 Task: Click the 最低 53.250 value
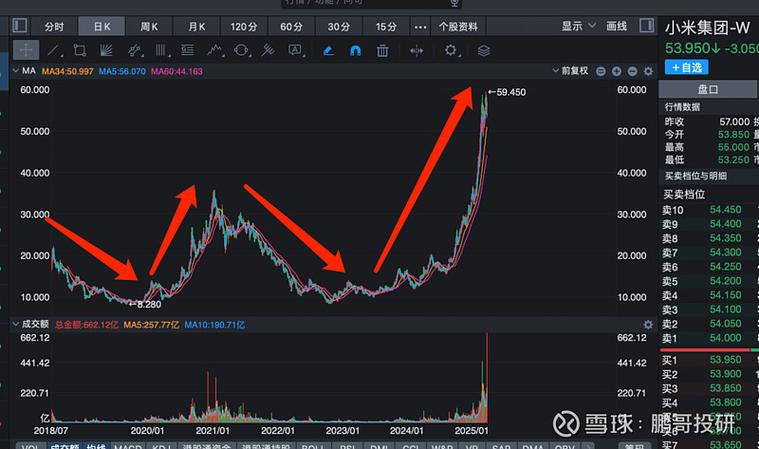click(x=734, y=160)
